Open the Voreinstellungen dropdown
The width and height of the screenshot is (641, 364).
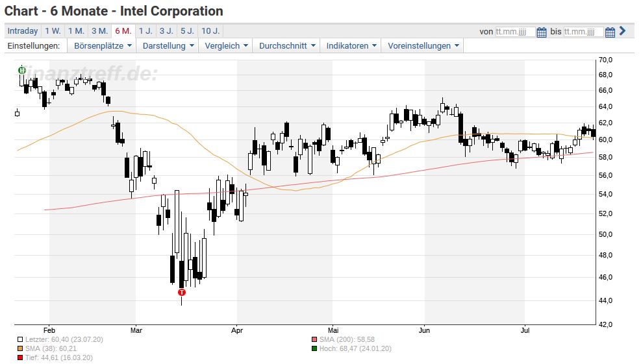tap(423, 46)
